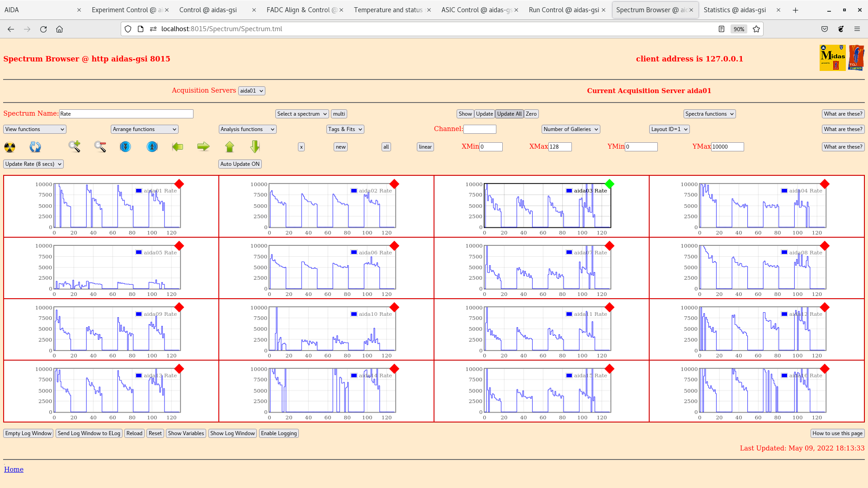868x488 pixels.
Task: Click the Midas logo icon
Action: click(x=832, y=58)
